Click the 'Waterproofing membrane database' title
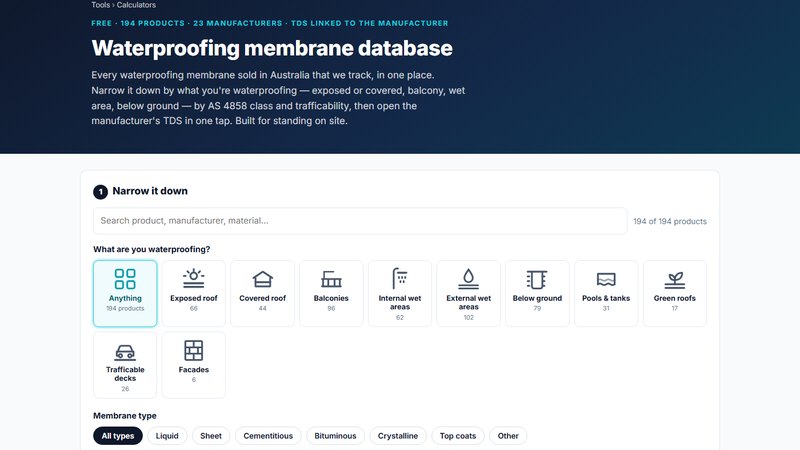The image size is (800, 450). [272, 48]
